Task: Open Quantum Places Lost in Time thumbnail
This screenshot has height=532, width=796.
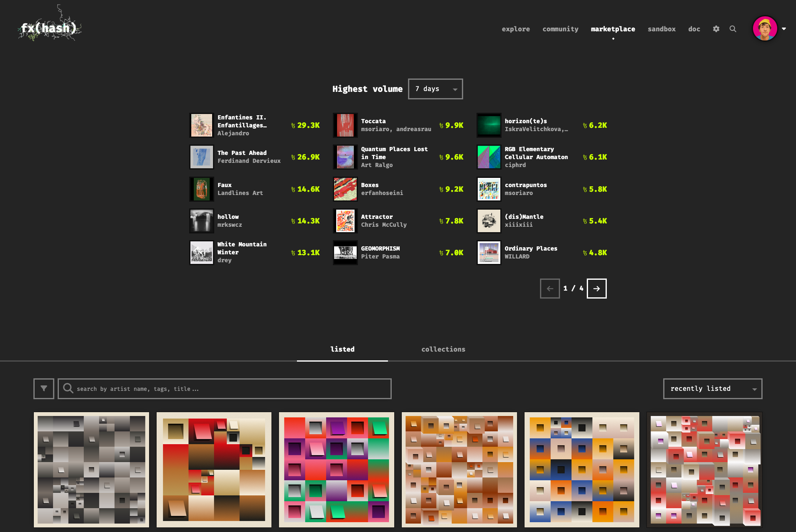Action: coord(345,157)
